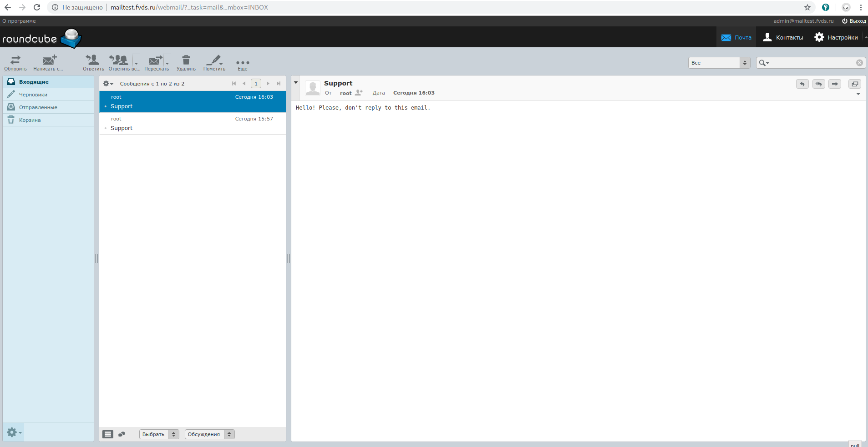Add sender root to contacts icon
868x447 pixels.
pyautogui.click(x=359, y=93)
